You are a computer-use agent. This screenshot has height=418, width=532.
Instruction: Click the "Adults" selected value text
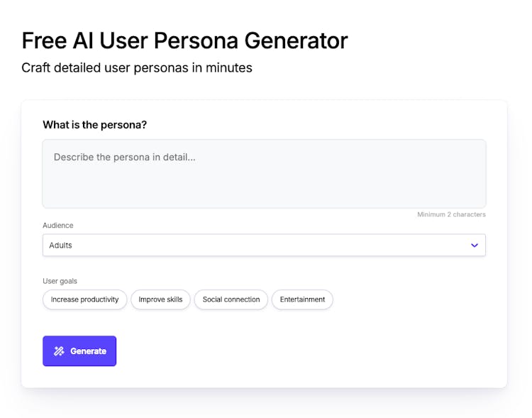click(x=61, y=246)
